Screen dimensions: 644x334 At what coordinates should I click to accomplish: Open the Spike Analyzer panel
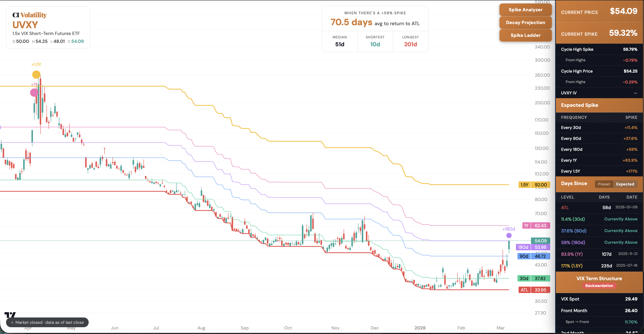pos(525,10)
